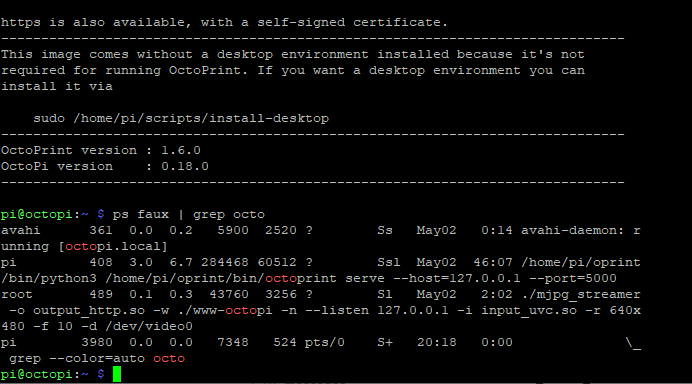Click 'pi@octopi' prompt on last line
This screenshot has height=384, width=692.
[37, 375]
